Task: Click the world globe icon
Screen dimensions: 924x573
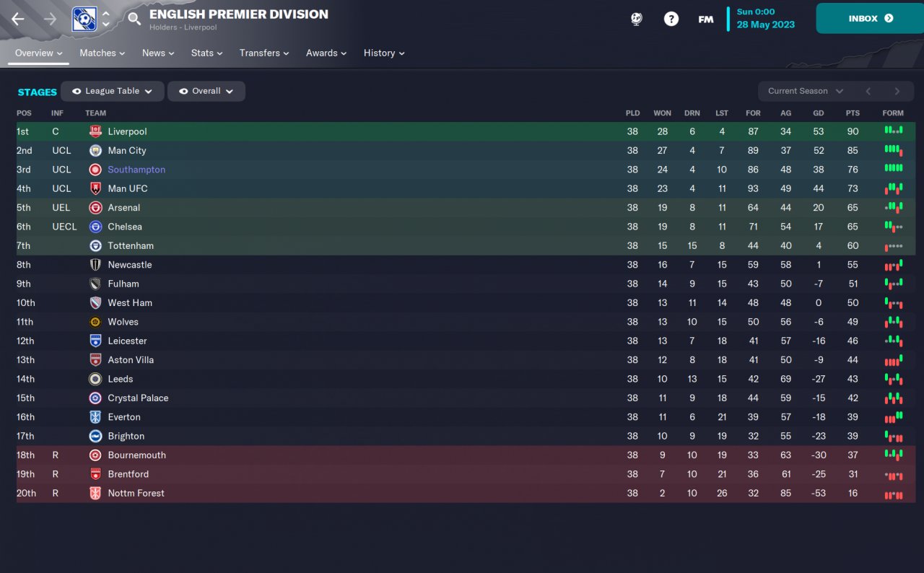Action: pyautogui.click(x=636, y=19)
